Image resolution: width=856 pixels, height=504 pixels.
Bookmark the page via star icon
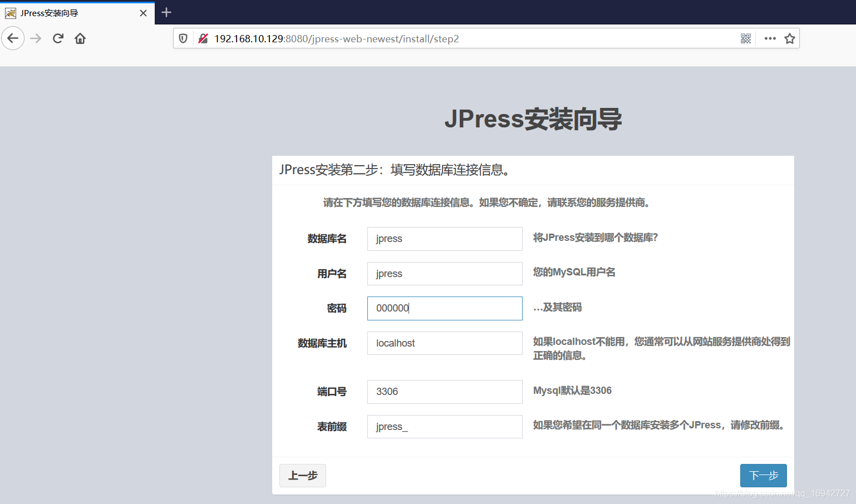pos(790,38)
